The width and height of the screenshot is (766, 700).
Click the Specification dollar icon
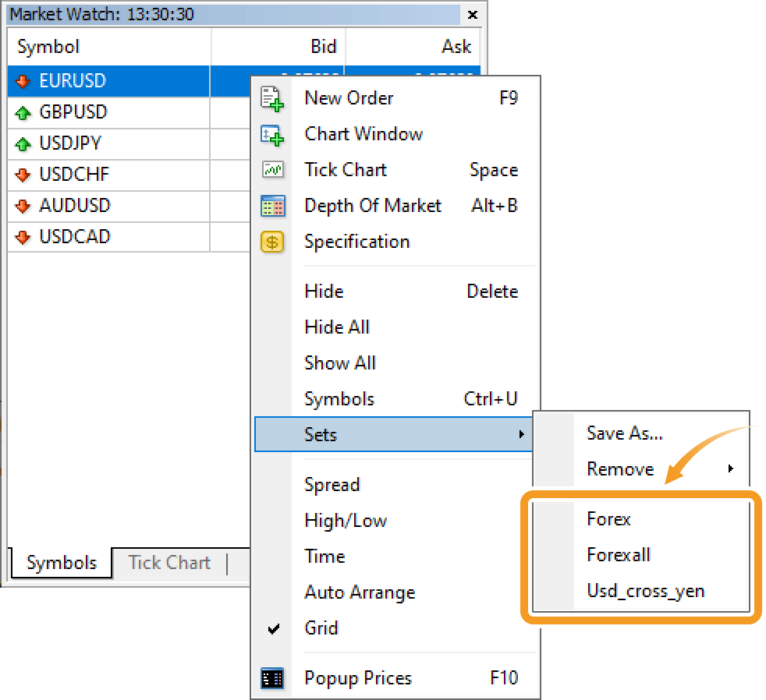(272, 242)
